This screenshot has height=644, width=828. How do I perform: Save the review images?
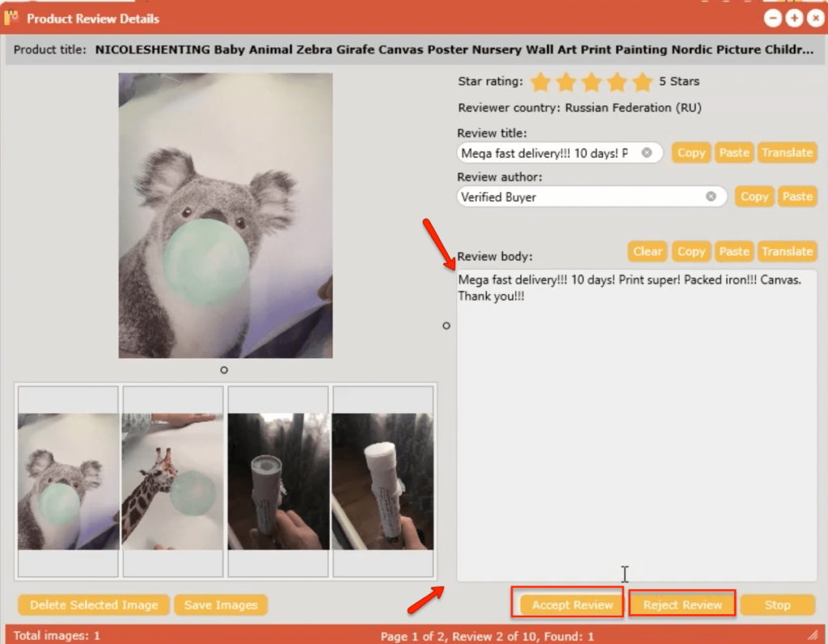(221, 605)
